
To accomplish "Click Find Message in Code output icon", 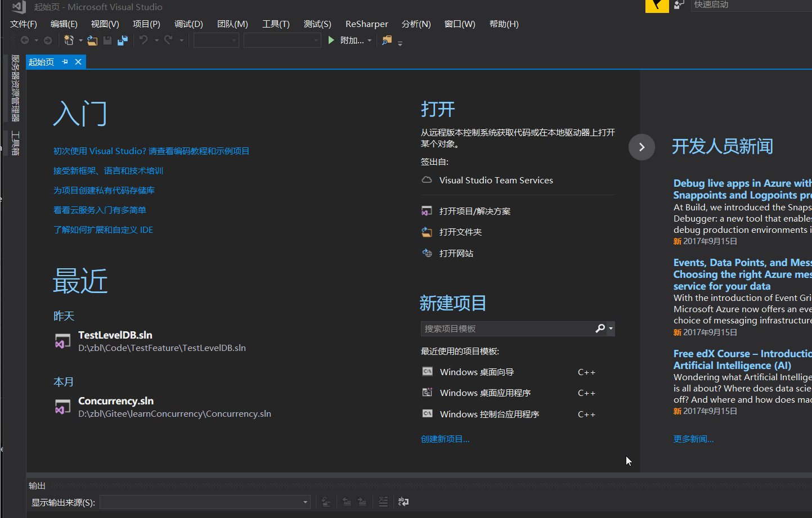I will coord(326,502).
